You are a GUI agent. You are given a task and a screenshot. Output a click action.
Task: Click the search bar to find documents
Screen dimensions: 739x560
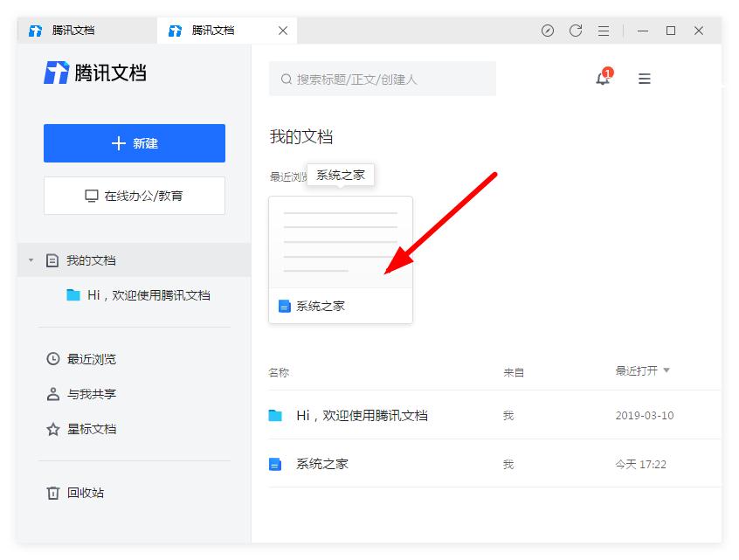(382, 79)
